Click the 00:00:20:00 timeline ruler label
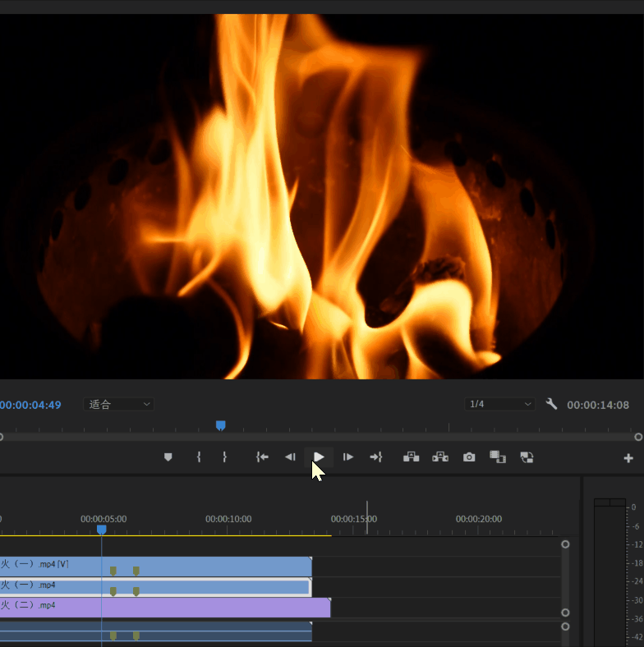The width and height of the screenshot is (644, 647). 479,519
